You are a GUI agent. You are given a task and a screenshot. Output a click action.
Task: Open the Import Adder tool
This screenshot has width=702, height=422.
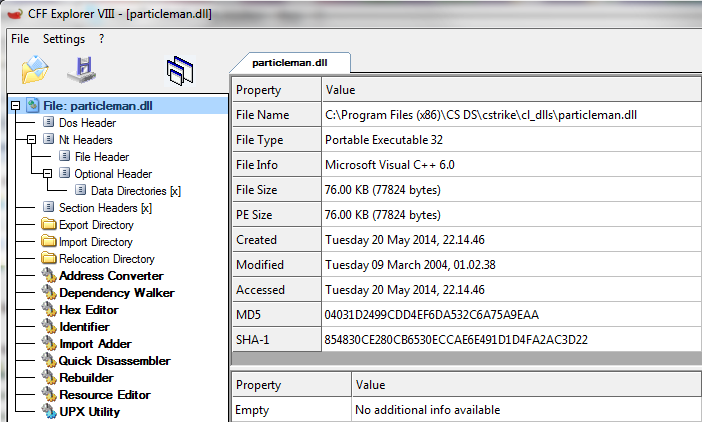(x=95, y=344)
